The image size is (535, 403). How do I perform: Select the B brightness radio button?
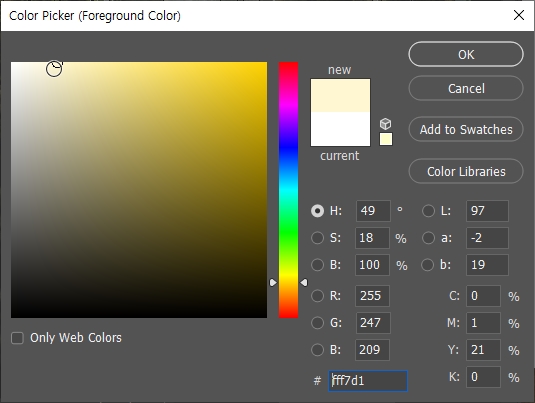click(317, 265)
